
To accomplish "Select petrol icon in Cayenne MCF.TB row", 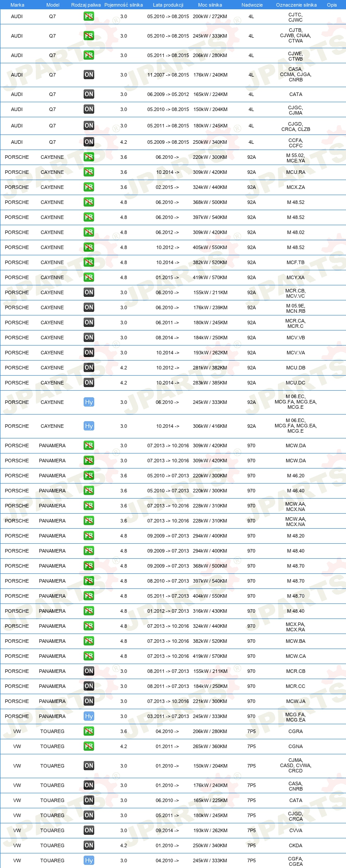I will [x=89, y=262].
